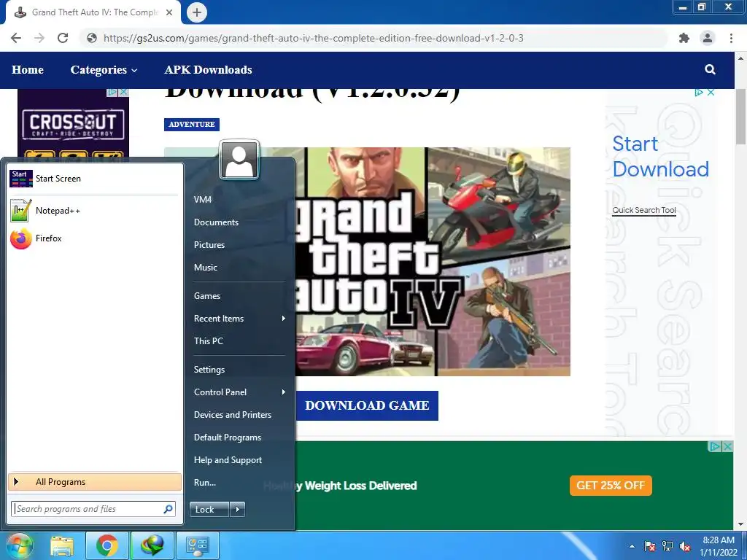
Task: Open the Run... dialog
Action: pyautogui.click(x=205, y=483)
